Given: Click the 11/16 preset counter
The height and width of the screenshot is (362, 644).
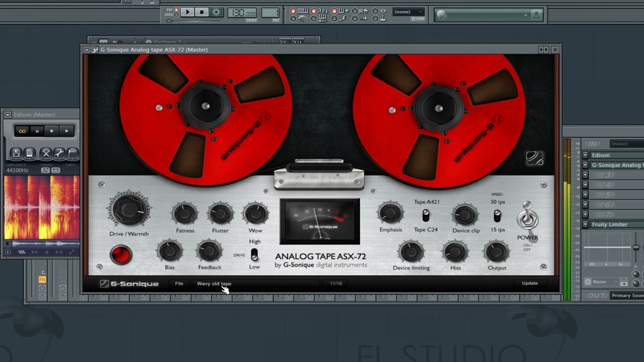Looking at the screenshot, I should 336,284.
